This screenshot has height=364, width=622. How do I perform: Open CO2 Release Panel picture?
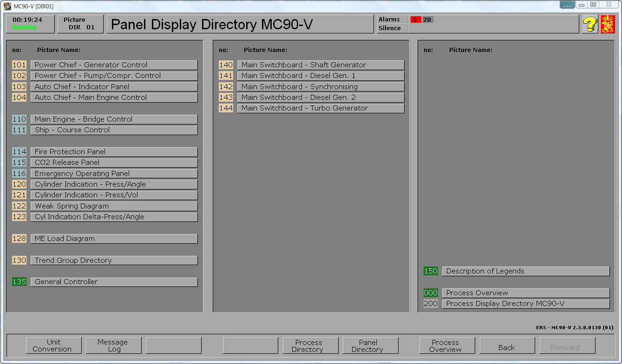pos(114,162)
